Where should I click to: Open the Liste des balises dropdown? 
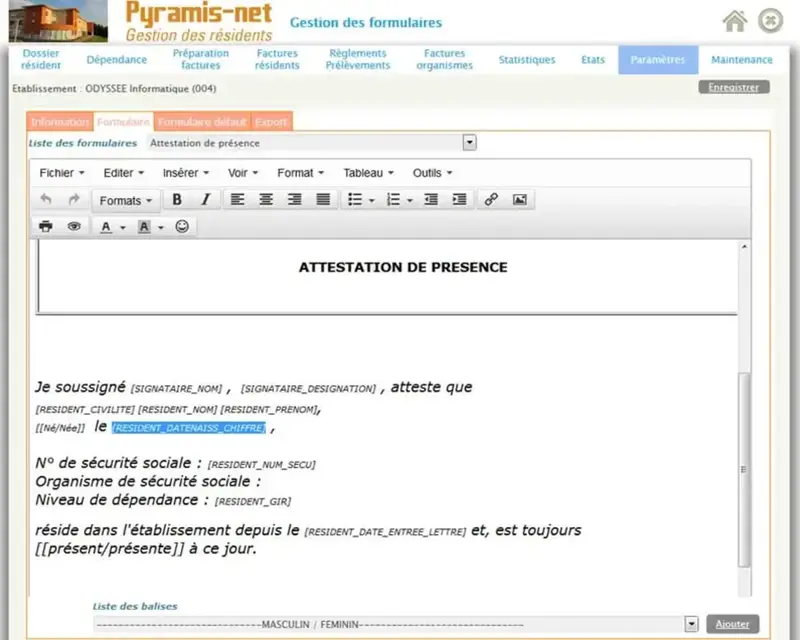[690, 624]
